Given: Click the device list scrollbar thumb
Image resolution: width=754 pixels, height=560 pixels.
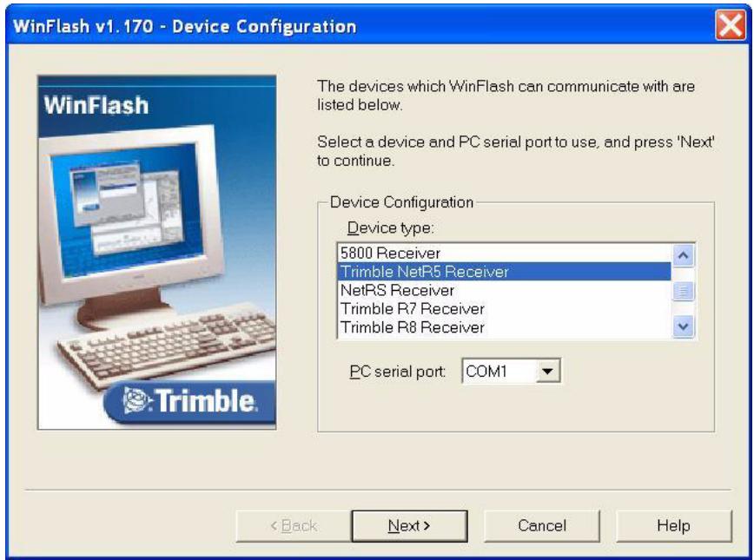Looking at the screenshot, I should click(x=684, y=291).
